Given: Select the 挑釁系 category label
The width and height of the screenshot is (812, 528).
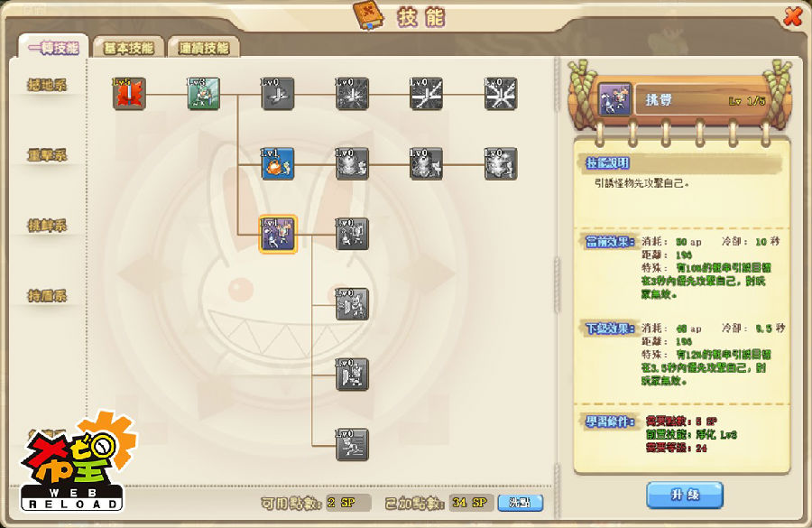Looking at the screenshot, I should [x=47, y=226].
